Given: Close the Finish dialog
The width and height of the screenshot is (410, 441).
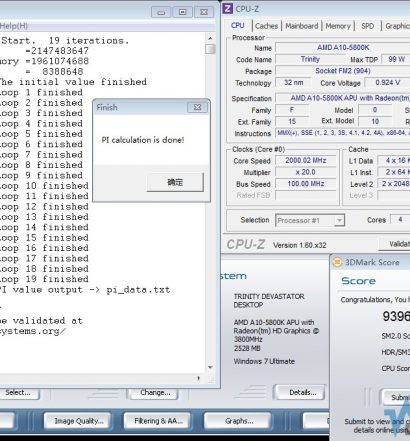Looking at the screenshot, I should [197, 107].
